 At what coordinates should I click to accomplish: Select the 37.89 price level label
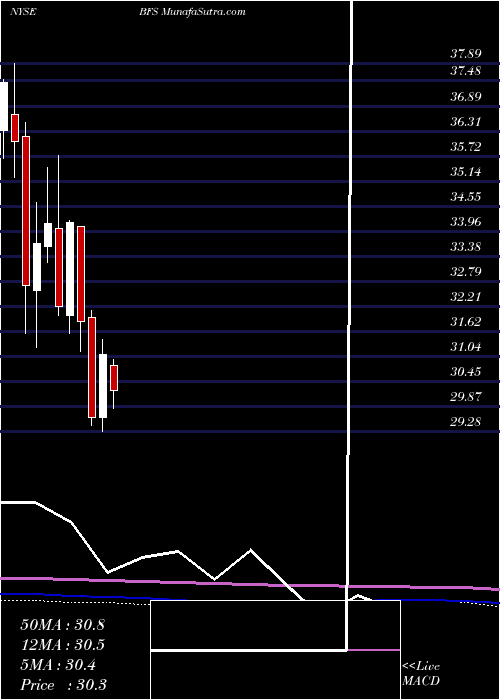[466, 54]
